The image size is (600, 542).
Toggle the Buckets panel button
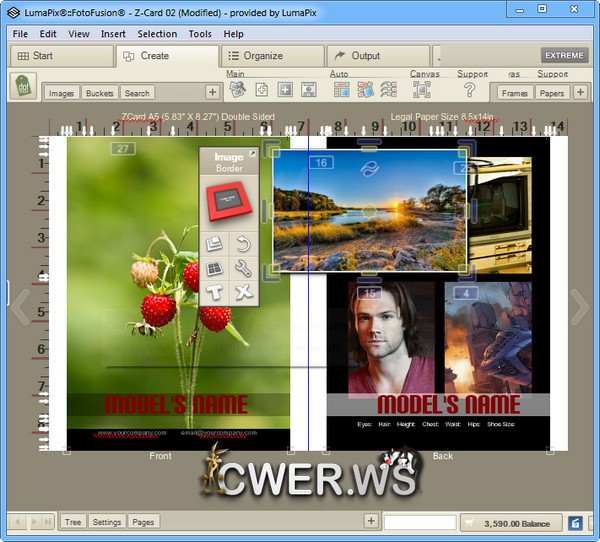99,93
